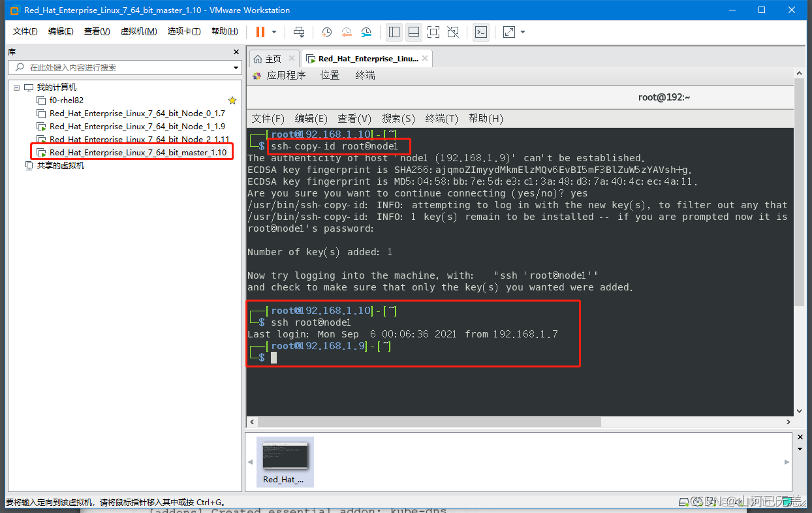Open the 选项卡(T) menu
The image size is (812, 513).
pyautogui.click(x=184, y=32)
